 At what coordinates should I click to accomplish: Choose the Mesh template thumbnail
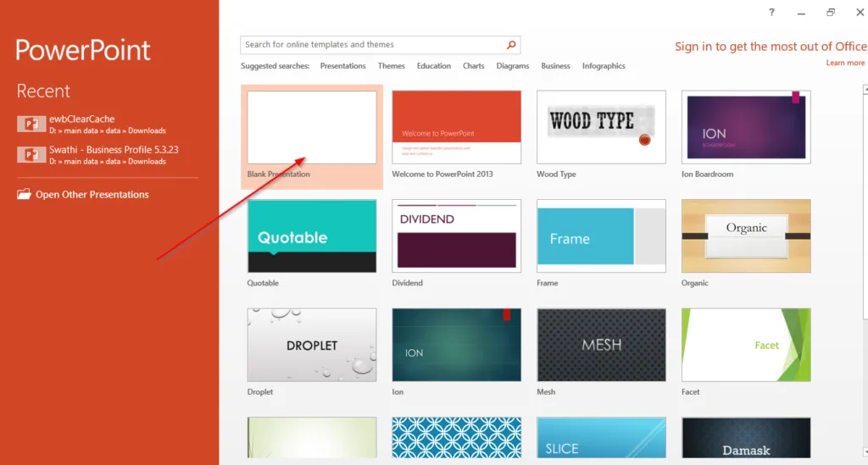pyautogui.click(x=601, y=345)
